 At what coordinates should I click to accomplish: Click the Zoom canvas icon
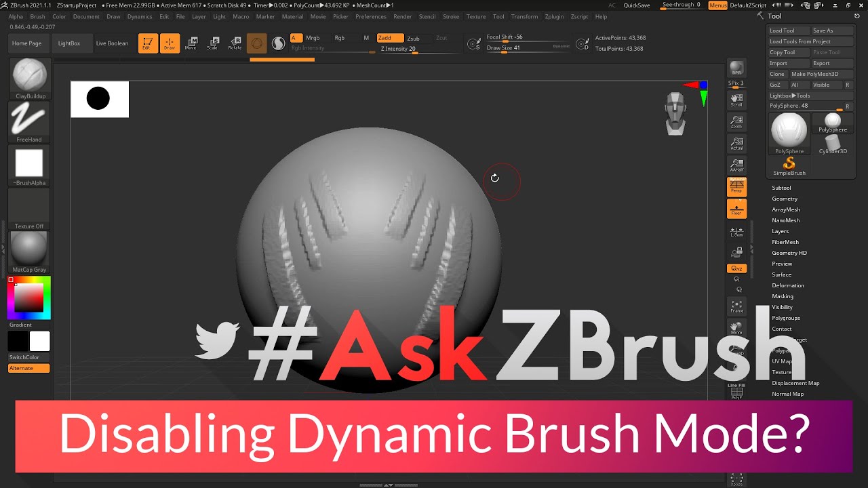(736, 122)
